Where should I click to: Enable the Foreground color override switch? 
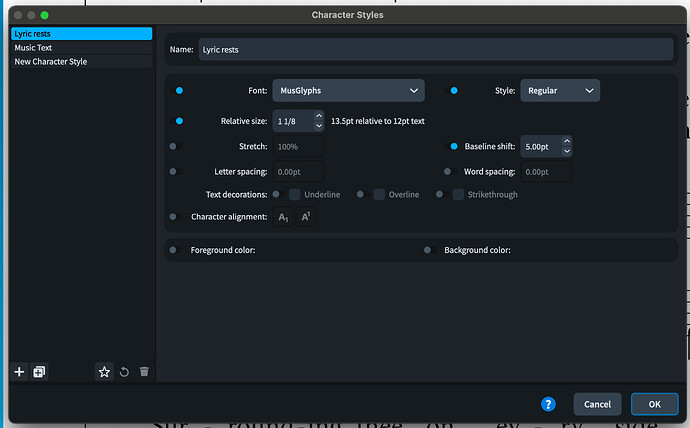point(176,250)
